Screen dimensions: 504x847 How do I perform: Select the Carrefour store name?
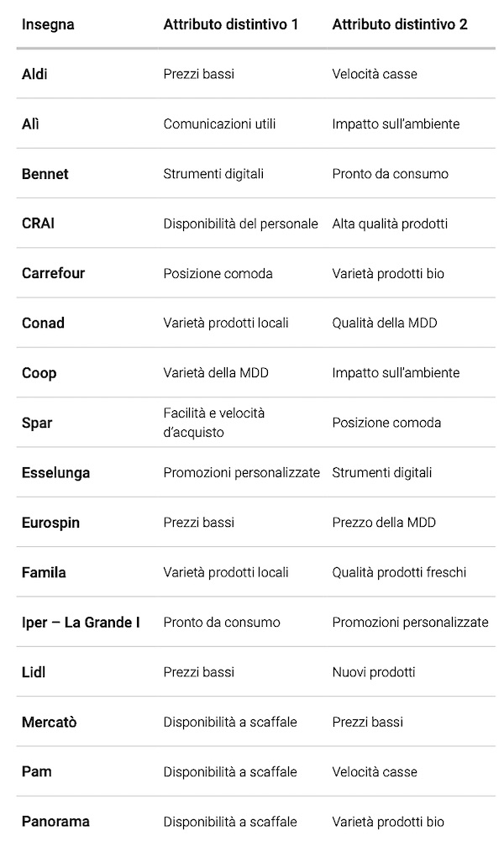tap(53, 273)
